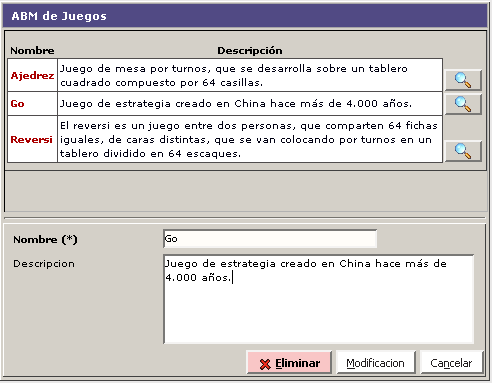Click the Descripcion form label
This screenshot has width=492, height=383.
point(44,264)
